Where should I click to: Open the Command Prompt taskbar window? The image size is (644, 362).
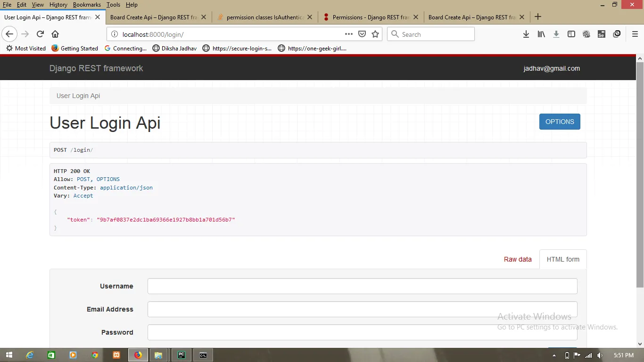(203, 355)
